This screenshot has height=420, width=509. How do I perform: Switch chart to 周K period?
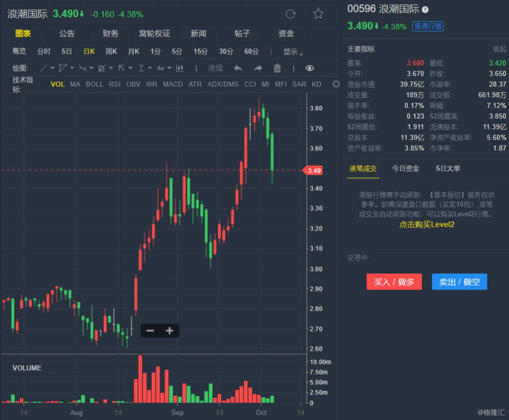click(x=111, y=51)
